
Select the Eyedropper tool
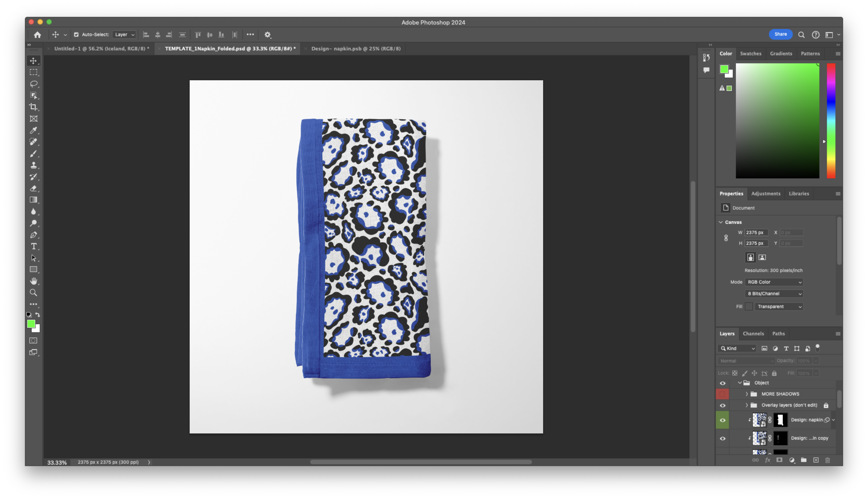pos(33,130)
